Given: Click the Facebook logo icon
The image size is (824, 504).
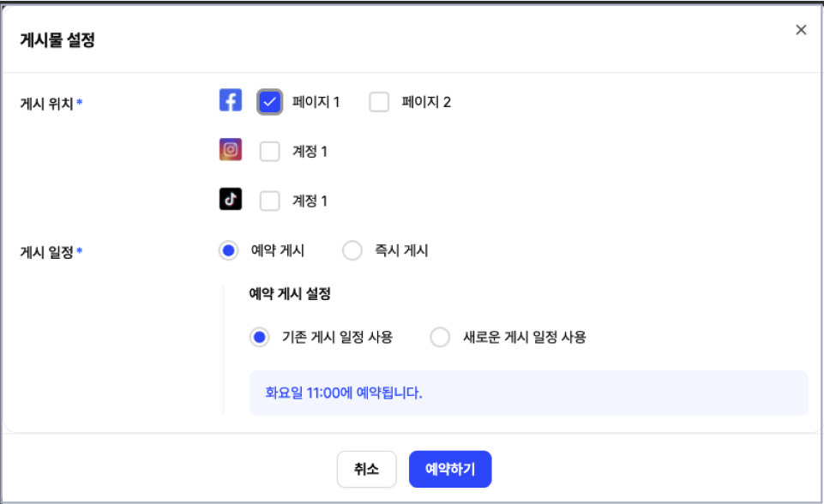Looking at the screenshot, I should click(x=230, y=99).
